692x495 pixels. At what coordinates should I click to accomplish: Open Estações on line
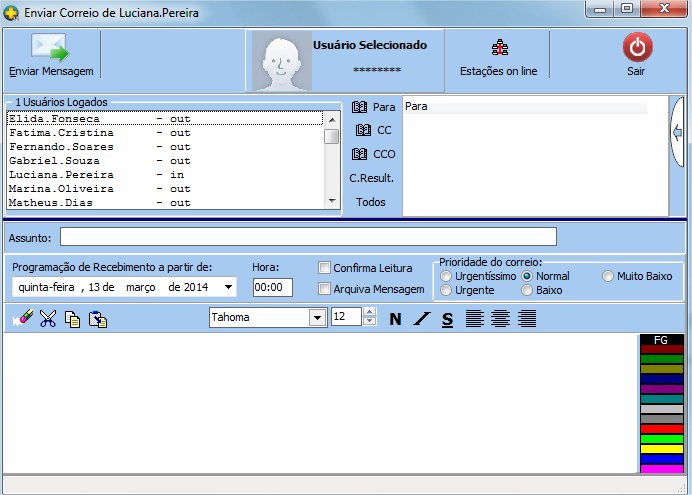click(x=498, y=48)
